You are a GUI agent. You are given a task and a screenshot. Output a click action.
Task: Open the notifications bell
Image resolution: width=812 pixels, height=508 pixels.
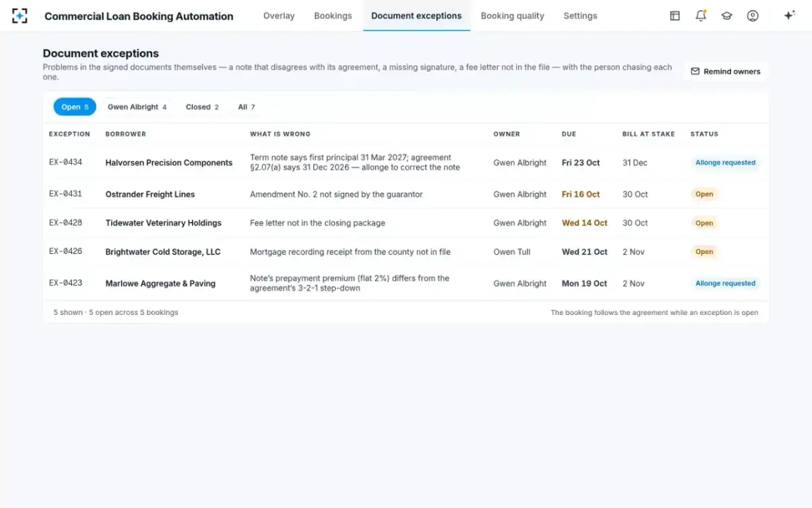[701, 16]
